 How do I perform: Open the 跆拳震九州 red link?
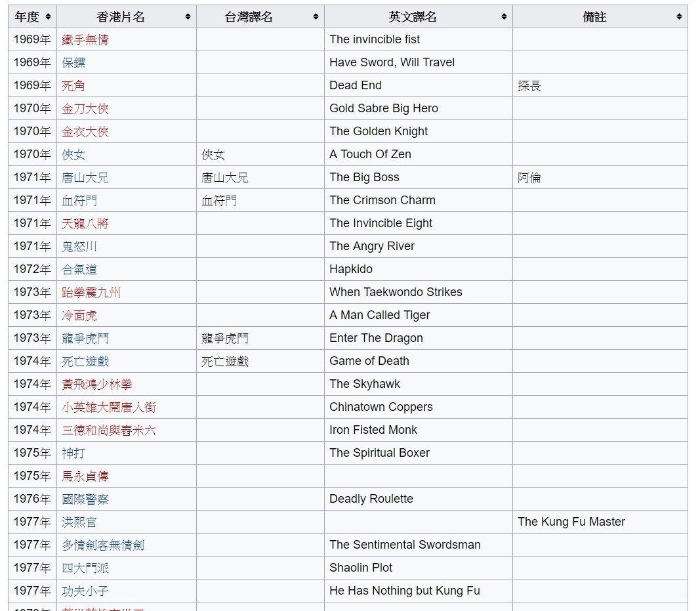click(x=91, y=293)
